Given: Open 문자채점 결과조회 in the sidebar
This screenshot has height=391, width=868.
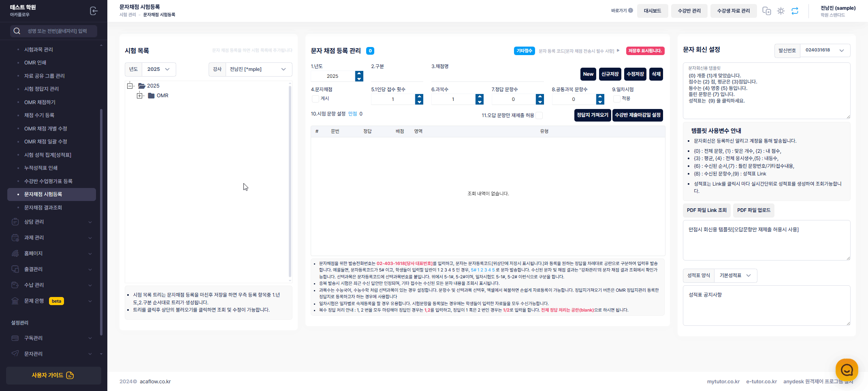Looking at the screenshot, I should tap(43, 207).
